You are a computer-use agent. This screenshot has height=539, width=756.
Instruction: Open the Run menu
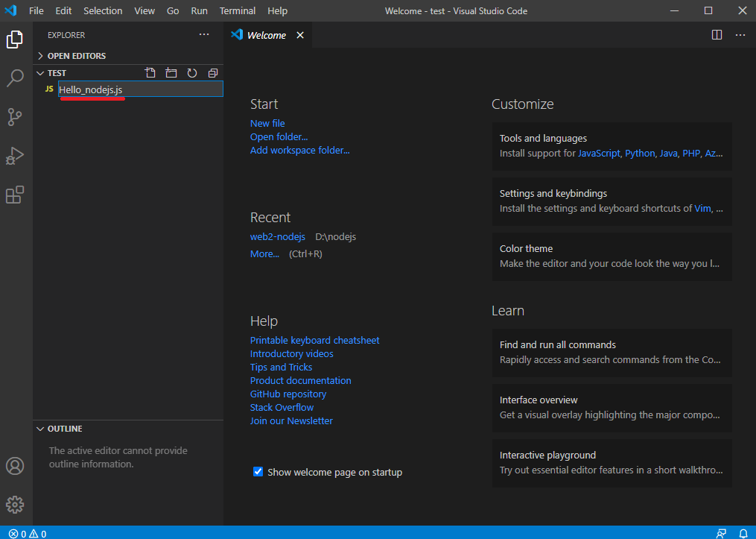[x=199, y=10]
